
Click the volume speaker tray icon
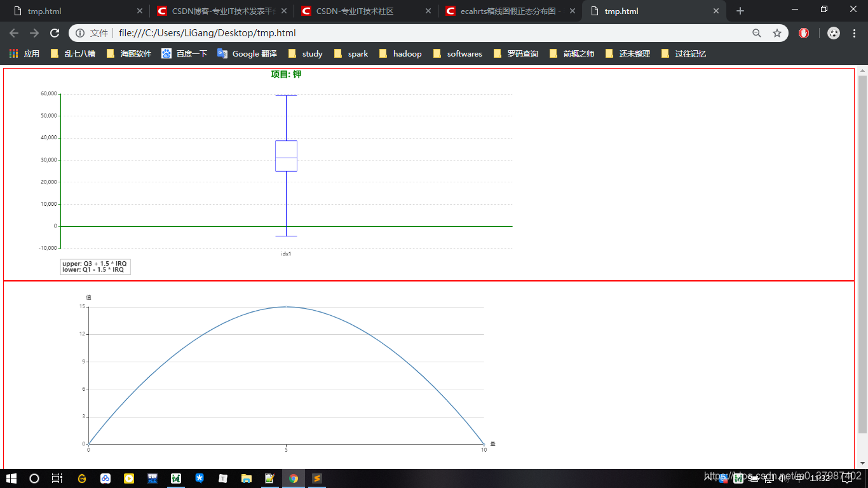pyautogui.click(x=784, y=478)
